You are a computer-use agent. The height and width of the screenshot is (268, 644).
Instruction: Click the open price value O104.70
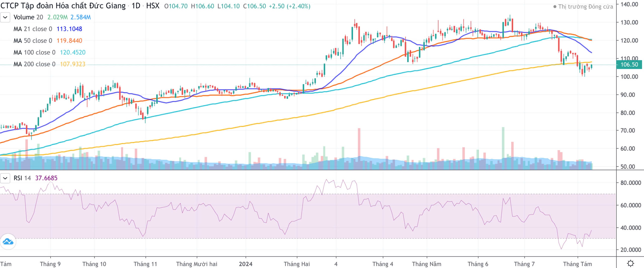[176, 6]
